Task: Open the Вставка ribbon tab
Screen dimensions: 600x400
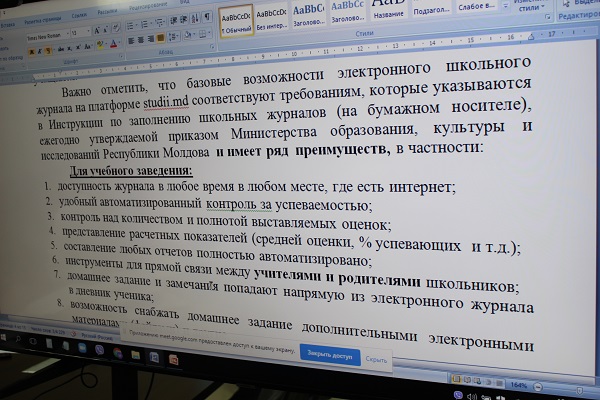Action: pyautogui.click(x=8, y=25)
